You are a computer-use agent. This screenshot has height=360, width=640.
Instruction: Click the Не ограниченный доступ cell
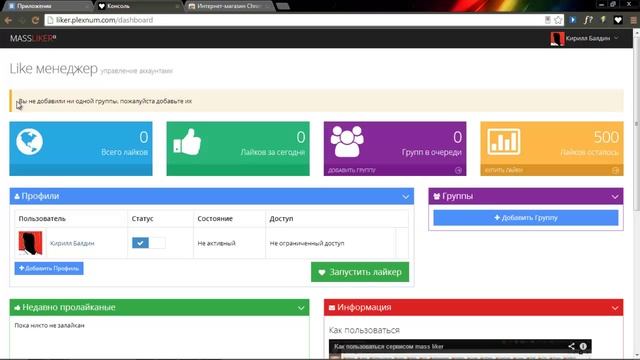click(x=307, y=243)
